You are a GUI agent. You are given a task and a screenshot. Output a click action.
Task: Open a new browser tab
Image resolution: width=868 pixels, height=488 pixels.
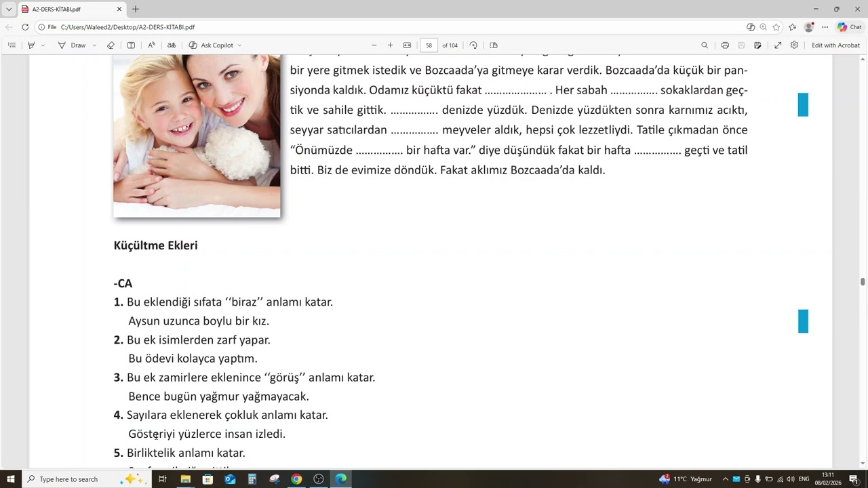(x=136, y=9)
